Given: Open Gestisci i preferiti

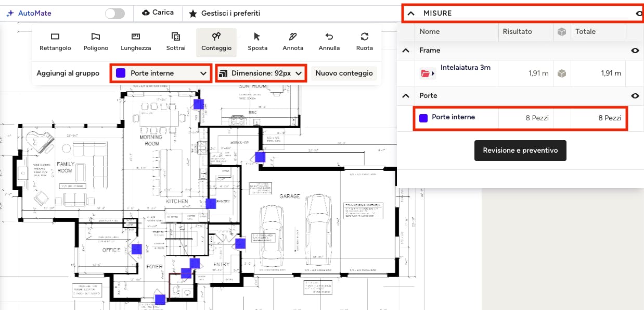Looking at the screenshot, I should pyautogui.click(x=224, y=13).
